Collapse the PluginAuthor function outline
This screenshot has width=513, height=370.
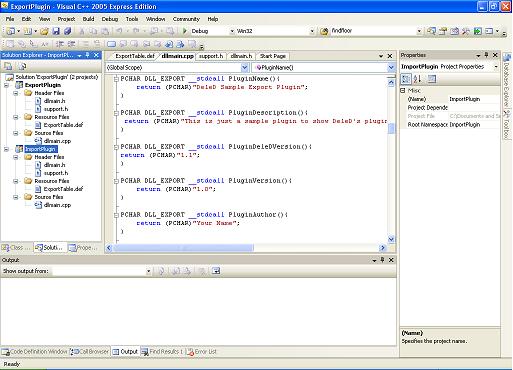pyautogui.click(x=116, y=215)
